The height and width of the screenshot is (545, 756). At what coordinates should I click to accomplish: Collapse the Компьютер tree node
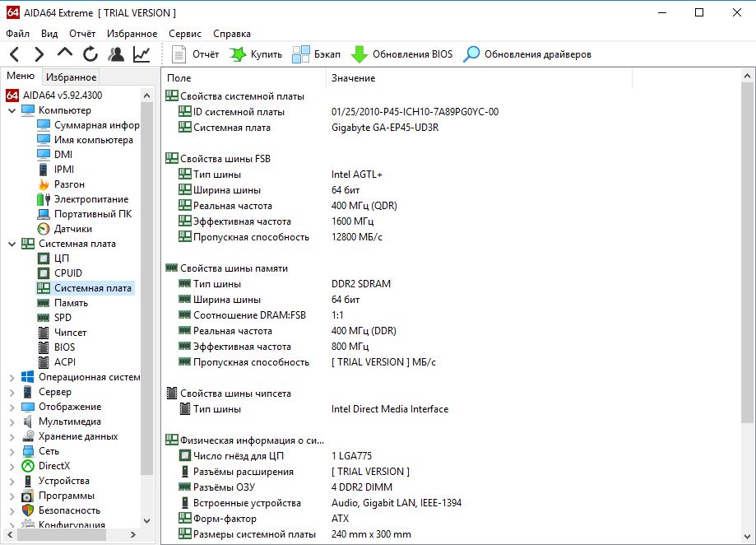coord(12,110)
